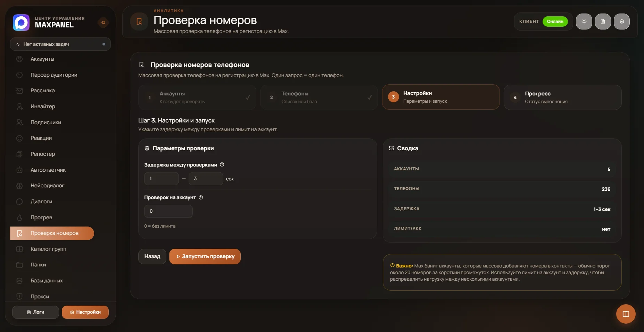Viewport: 644px width, 332px height.
Task: Switch theme with the sun icon
Action: pyautogui.click(x=584, y=22)
